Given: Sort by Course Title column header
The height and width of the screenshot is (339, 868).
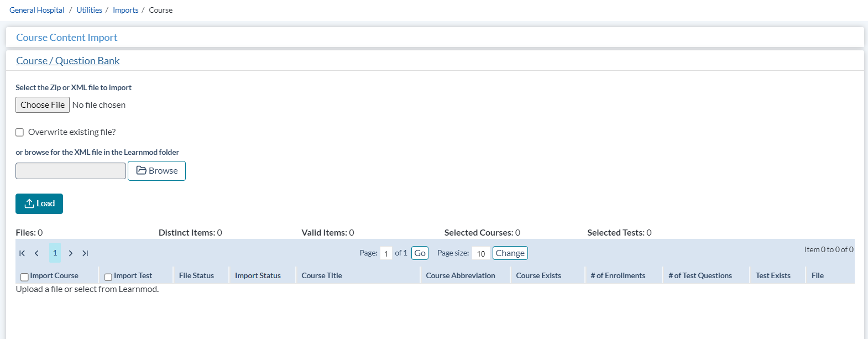Looking at the screenshot, I should pyautogui.click(x=322, y=275).
